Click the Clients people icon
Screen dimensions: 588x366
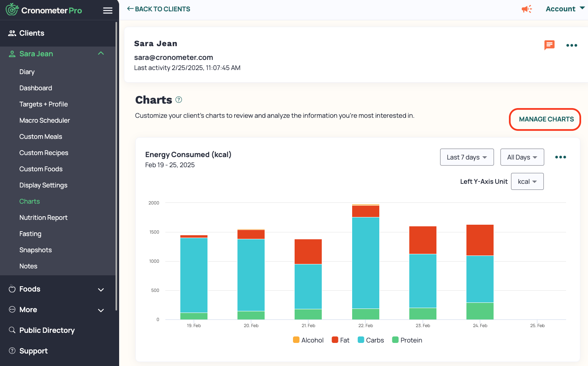(x=12, y=33)
